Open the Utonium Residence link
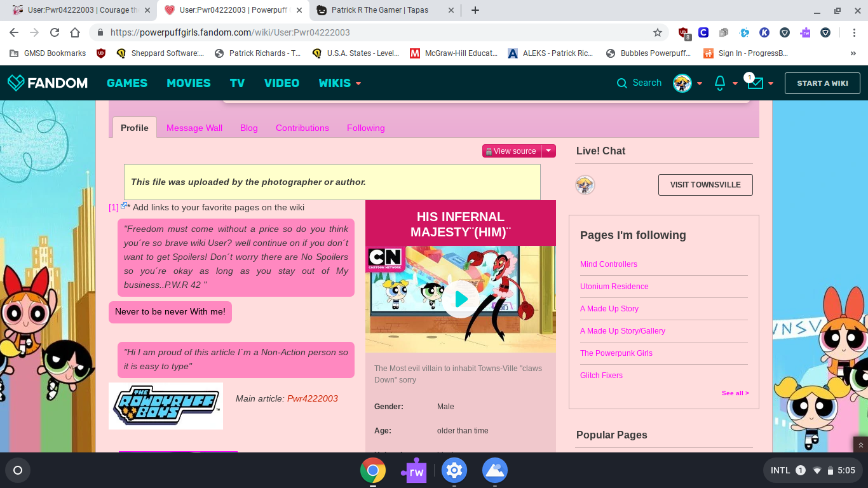The height and width of the screenshot is (488, 868). [x=614, y=287]
